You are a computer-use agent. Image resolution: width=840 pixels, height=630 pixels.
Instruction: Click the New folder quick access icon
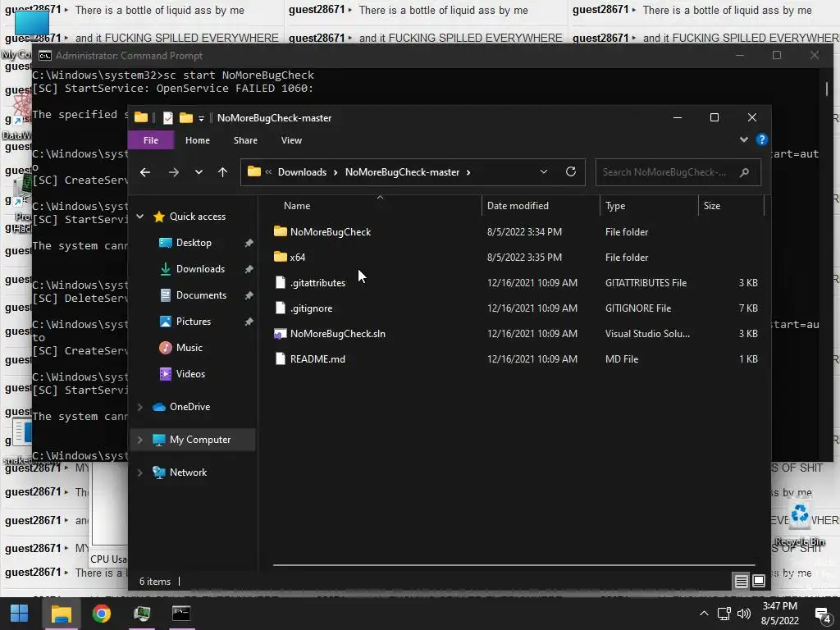click(x=186, y=118)
